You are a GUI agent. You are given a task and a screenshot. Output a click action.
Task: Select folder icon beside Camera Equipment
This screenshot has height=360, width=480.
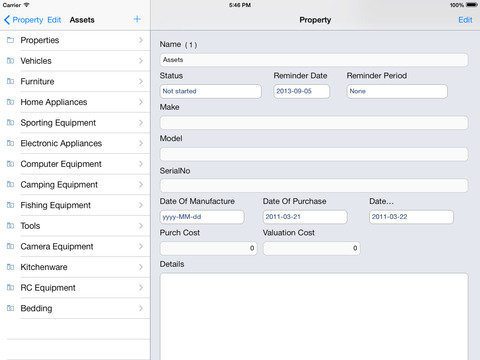tap(10, 246)
